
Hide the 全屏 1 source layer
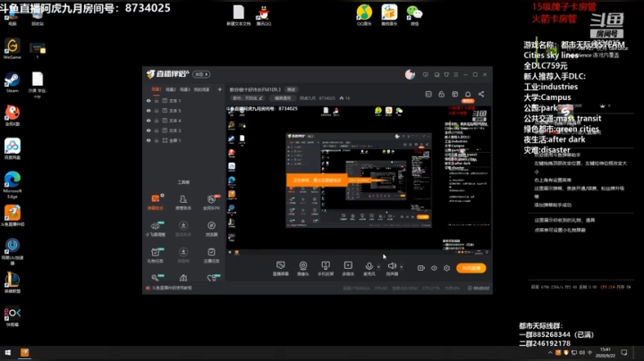(148, 140)
